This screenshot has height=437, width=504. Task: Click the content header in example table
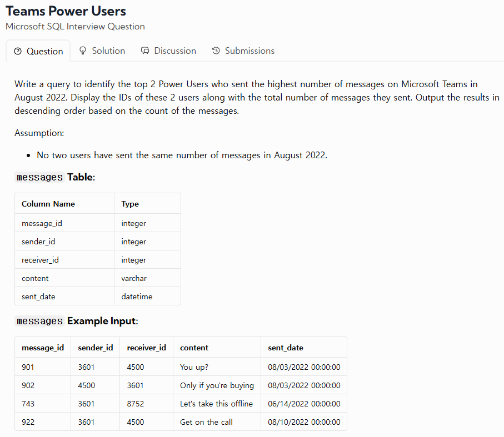[217, 348]
